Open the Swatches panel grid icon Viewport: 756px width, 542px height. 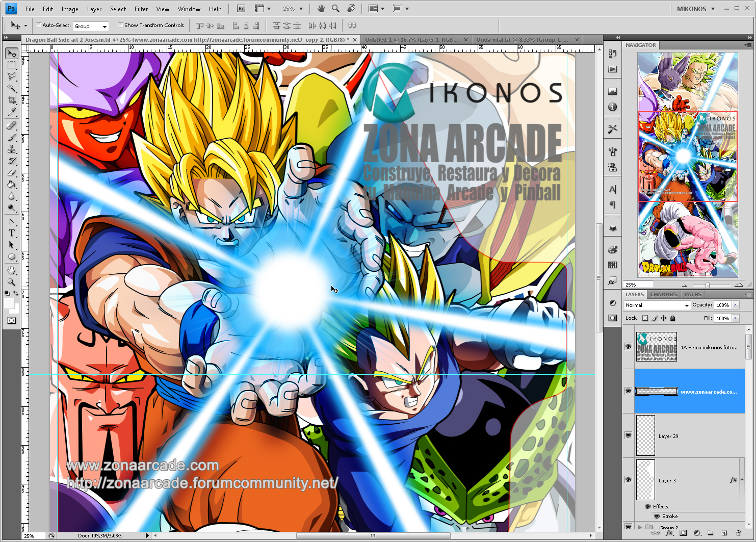(613, 265)
